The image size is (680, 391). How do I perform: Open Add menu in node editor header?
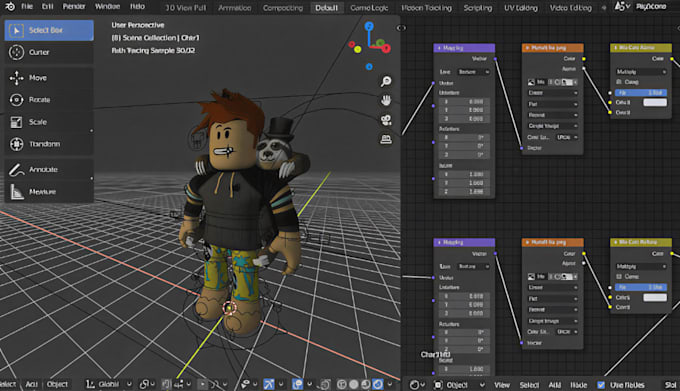[555, 385]
